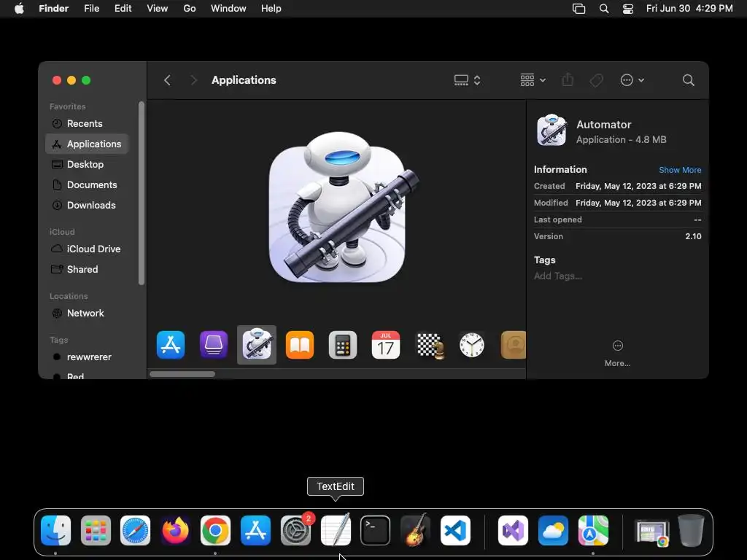The width and height of the screenshot is (747, 560).
Task: Open the Finder menu
Action: pos(54,9)
